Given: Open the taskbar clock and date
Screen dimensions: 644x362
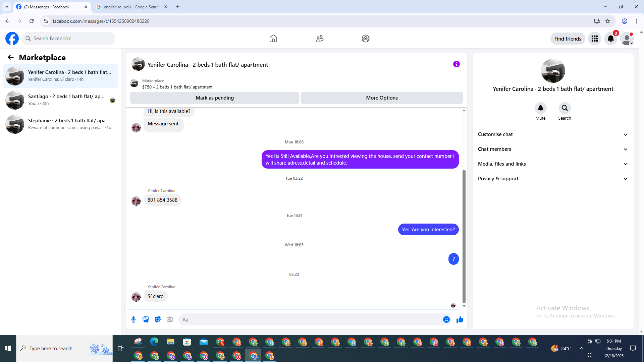Looking at the screenshot, I should pyautogui.click(x=614, y=349).
